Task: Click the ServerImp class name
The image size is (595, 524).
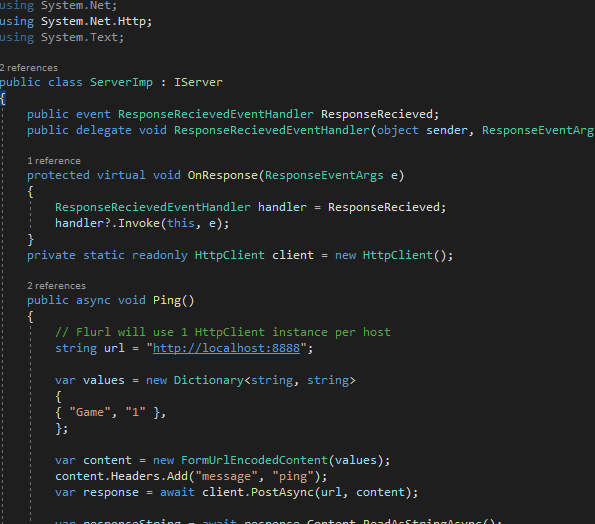Action: [x=121, y=82]
